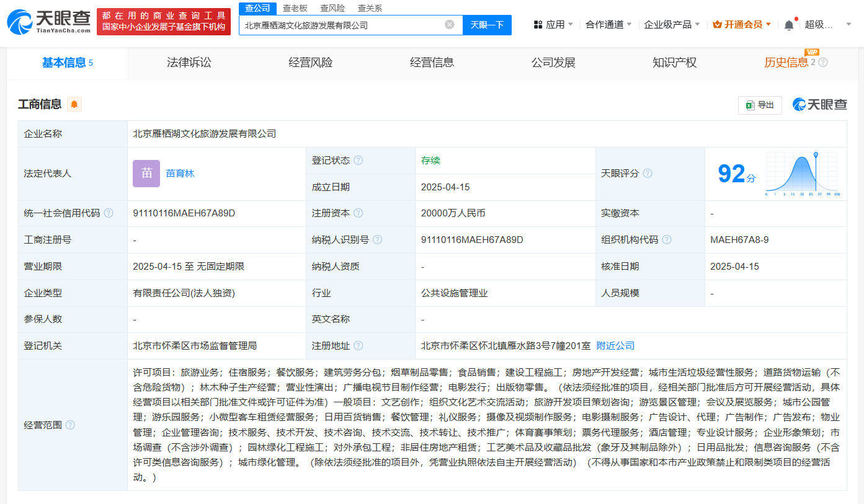Open the 附近公司 nearby companies link

[x=615, y=346]
